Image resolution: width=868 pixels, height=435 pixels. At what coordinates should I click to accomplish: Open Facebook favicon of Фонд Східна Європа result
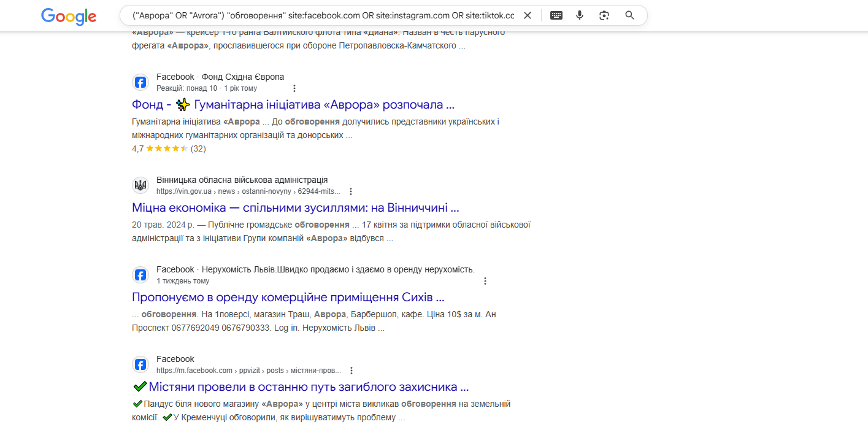[140, 82]
